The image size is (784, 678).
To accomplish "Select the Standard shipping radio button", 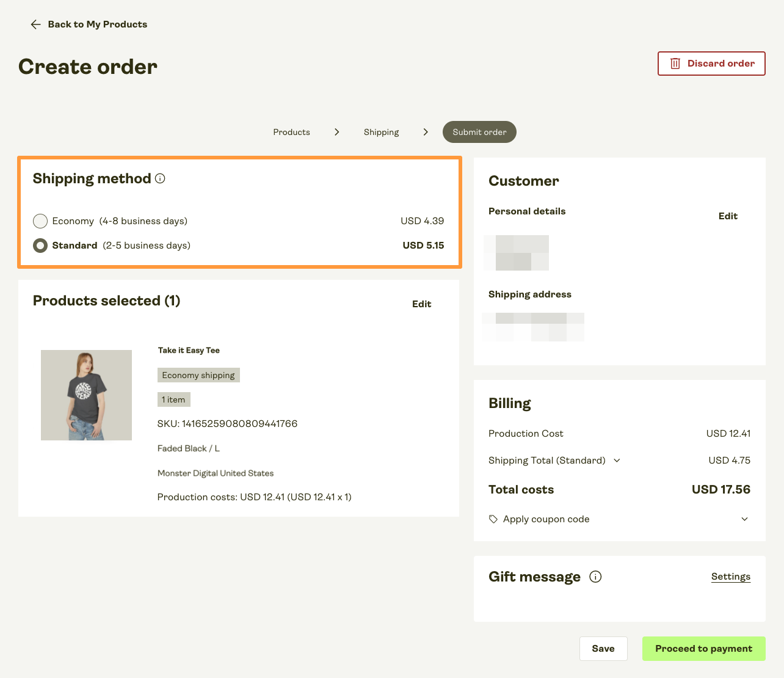I will [40, 245].
